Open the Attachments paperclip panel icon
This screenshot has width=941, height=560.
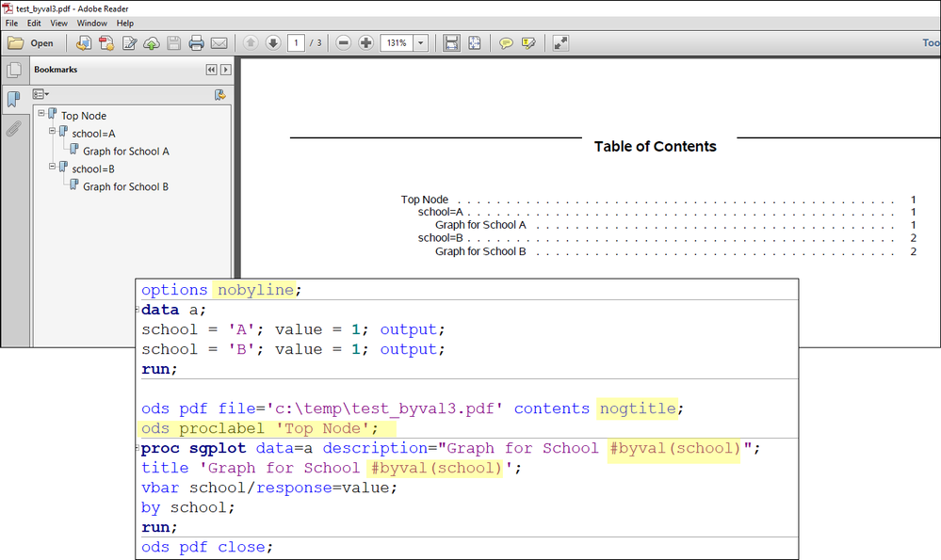click(x=14, y=128)
